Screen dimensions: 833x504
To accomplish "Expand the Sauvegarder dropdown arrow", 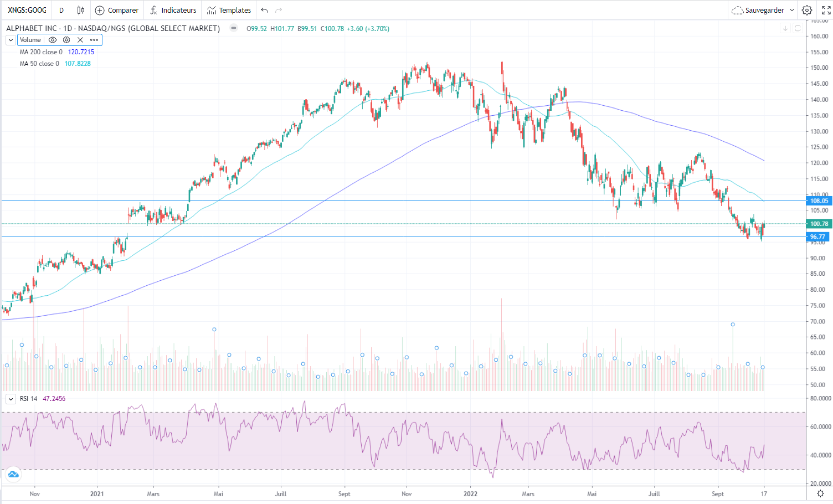I will 792,10.
